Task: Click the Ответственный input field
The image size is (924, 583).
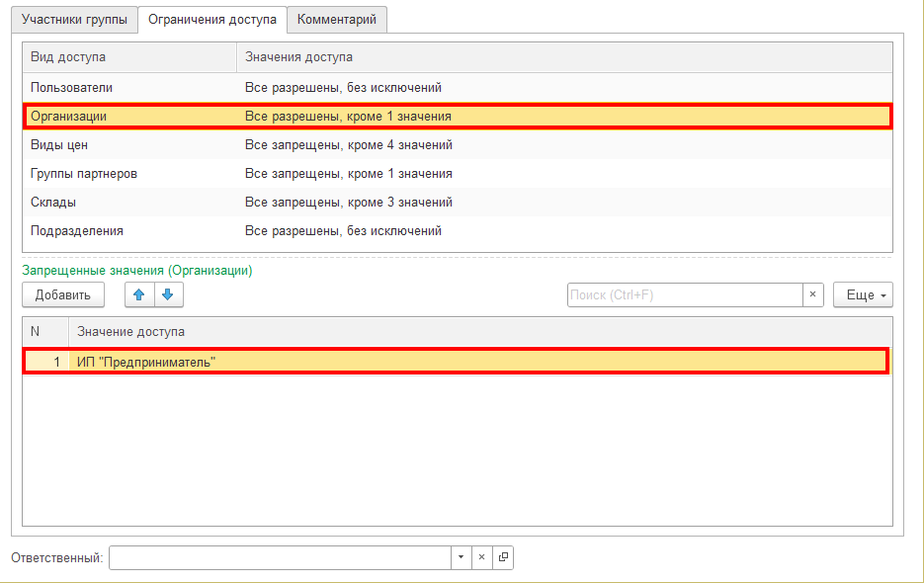Action: (280, 557)
